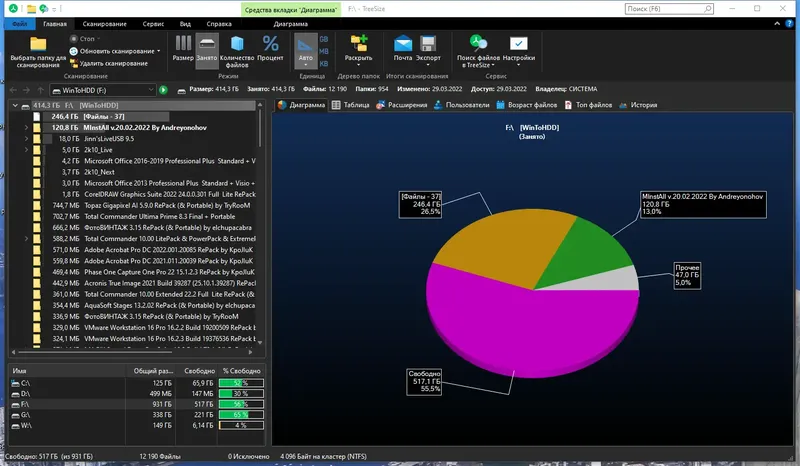Open the Export (Экспорт) floppy icon

[x=428, y=44]
